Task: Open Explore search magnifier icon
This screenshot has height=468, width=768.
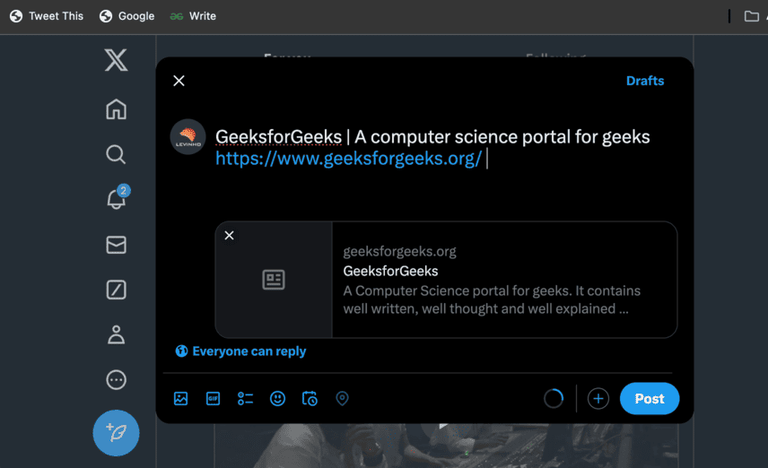Action: pos(116,154)
